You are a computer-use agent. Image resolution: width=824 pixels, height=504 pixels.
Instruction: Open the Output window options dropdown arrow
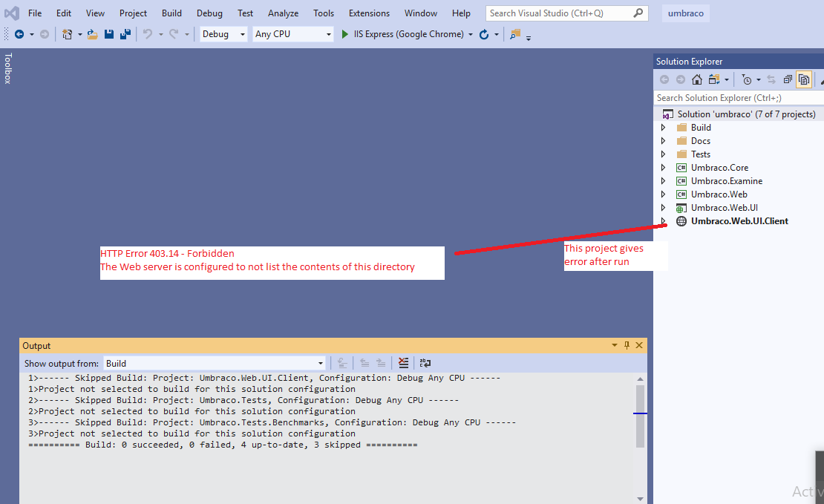[x=615, y=345]
